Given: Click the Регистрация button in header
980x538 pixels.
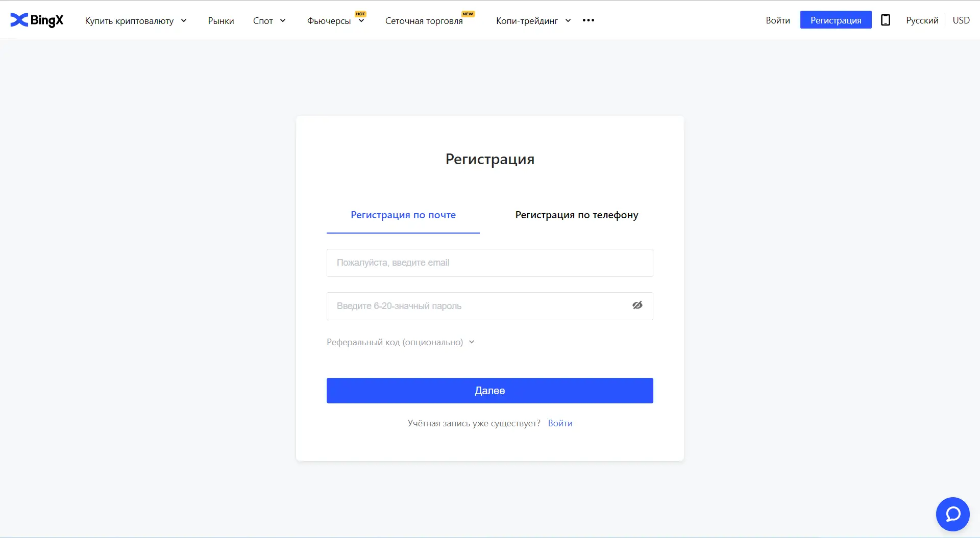Looking at the screenshot, I should point(836,20).
